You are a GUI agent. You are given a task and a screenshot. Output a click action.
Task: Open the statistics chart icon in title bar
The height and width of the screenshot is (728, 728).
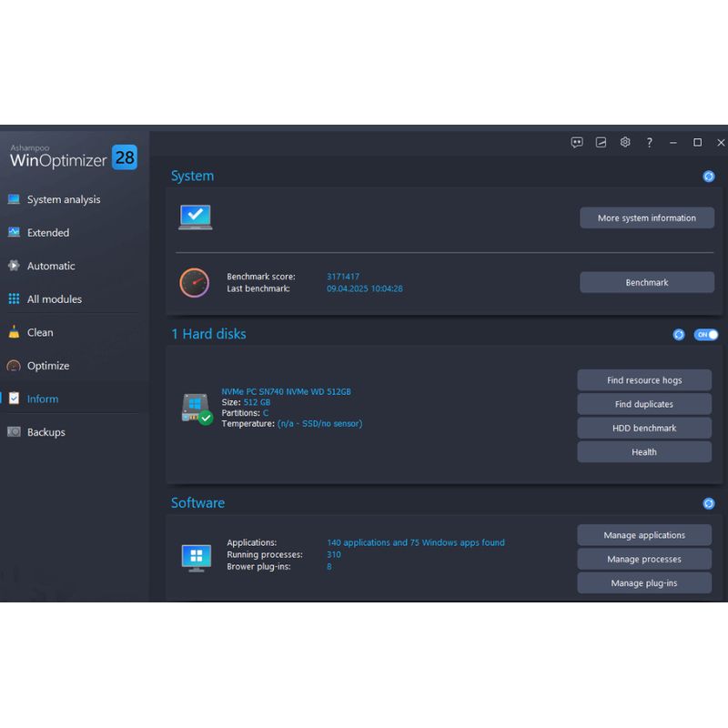tap(601, 142)
